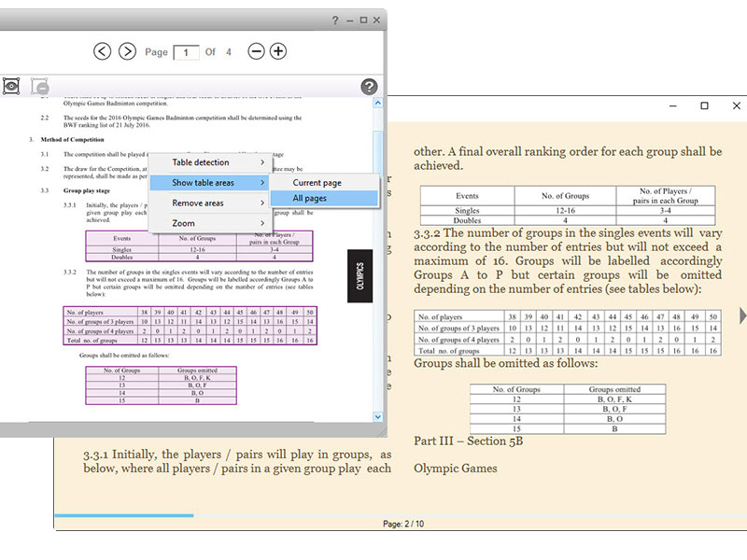
Task: Expand the arrow next to Zoom
Action: tap(262, 223)
